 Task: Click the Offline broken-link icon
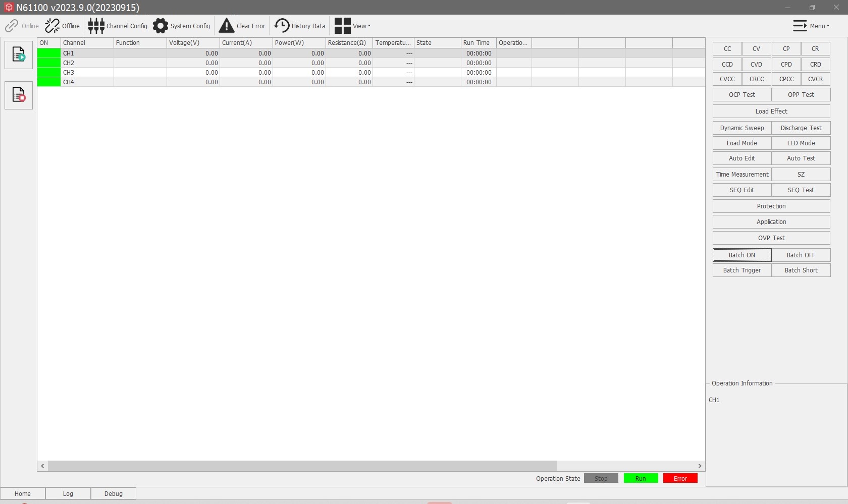click(52, 26)
